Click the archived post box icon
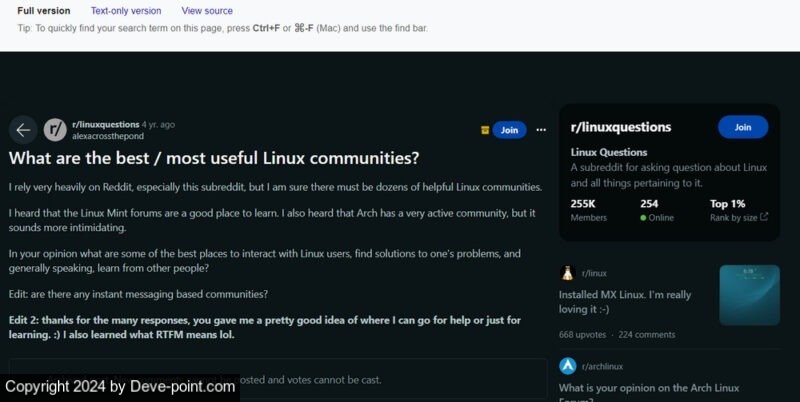 point(485,130)
